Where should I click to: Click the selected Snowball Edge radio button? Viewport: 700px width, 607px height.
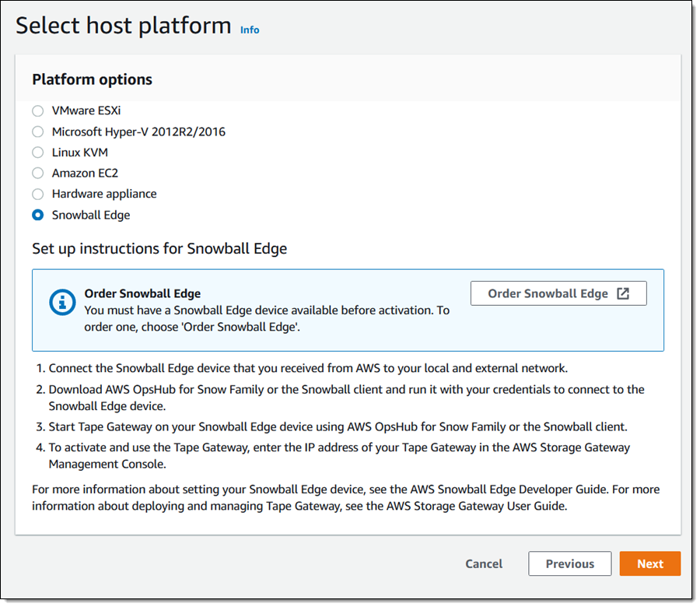(38, 215)
